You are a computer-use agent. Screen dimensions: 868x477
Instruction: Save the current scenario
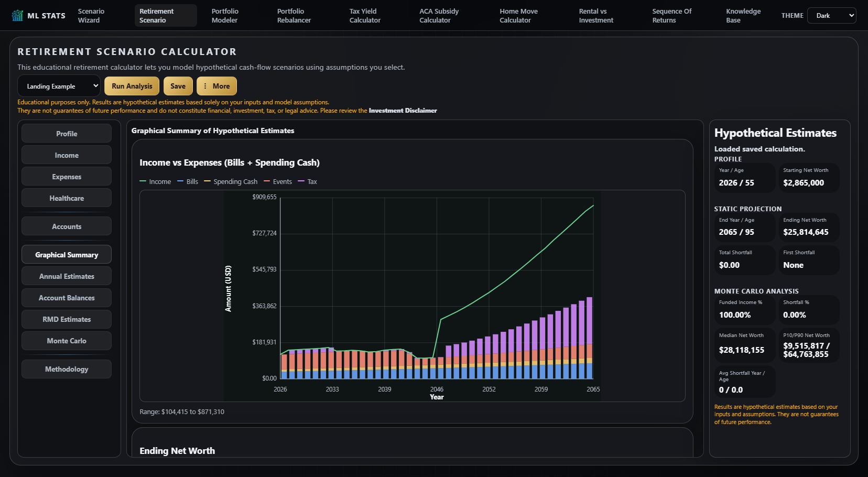pos(178,86)
